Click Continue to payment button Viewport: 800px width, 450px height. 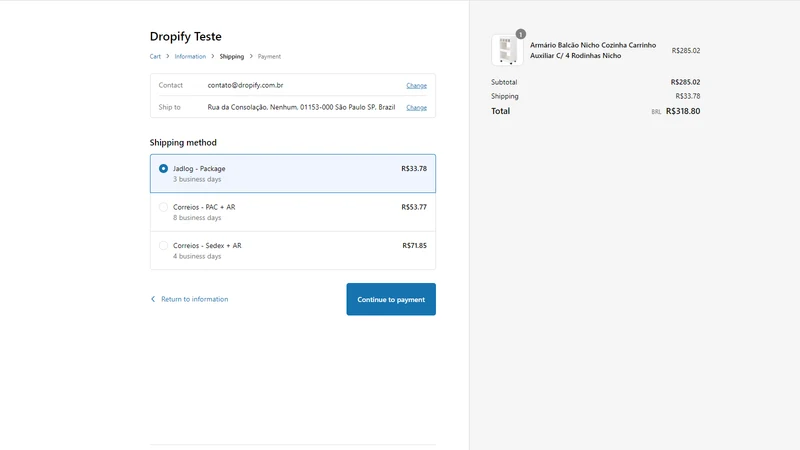click(391, 299)
